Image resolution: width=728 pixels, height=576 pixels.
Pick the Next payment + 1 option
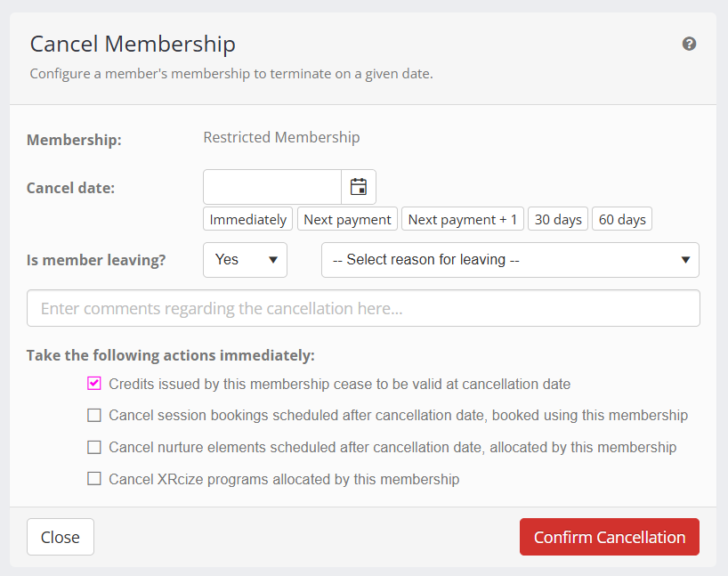point(462,219)
